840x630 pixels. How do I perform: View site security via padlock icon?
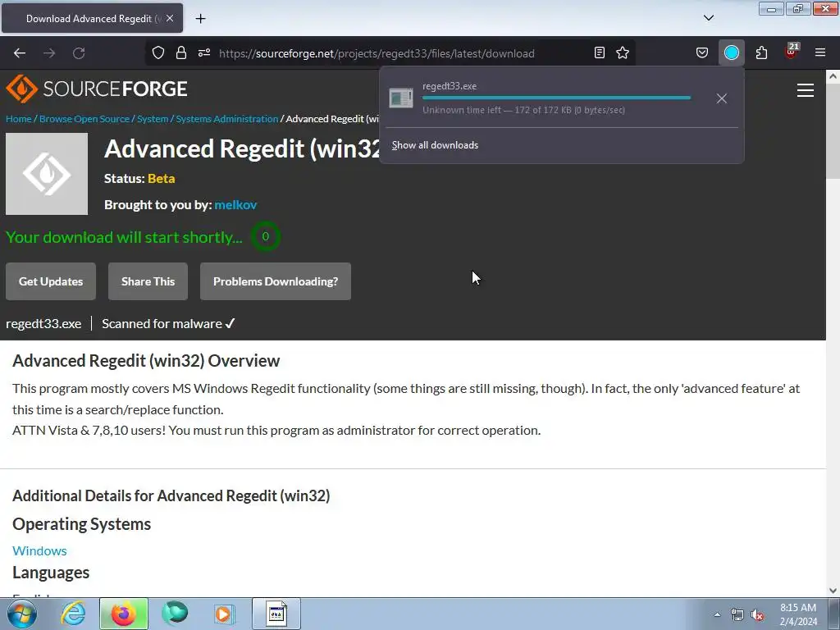pos(181,53)
